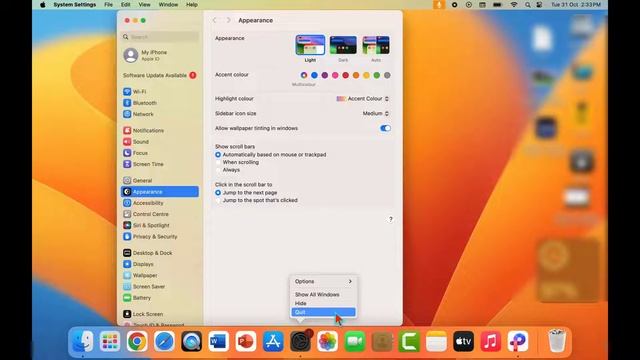The image size is (640, 360).
Task: Launch Google Chrome from the Dock
Action: coord(137,341)
